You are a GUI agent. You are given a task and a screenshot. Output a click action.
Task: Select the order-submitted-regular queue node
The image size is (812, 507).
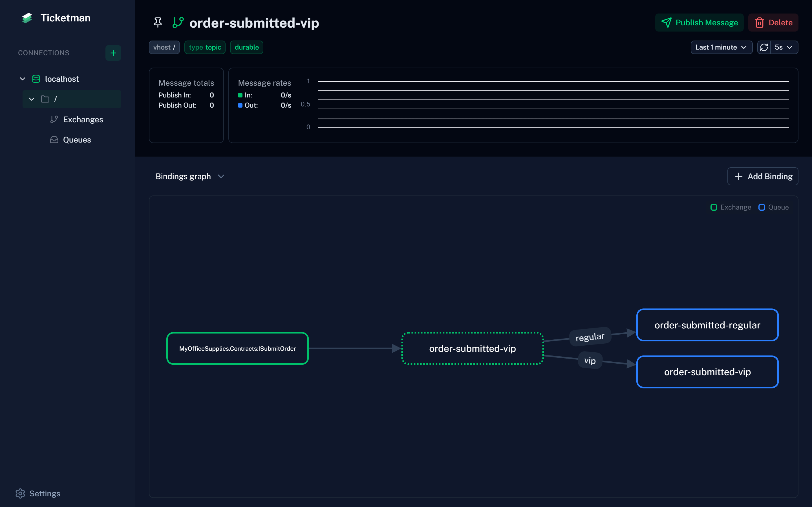point(707,325)
